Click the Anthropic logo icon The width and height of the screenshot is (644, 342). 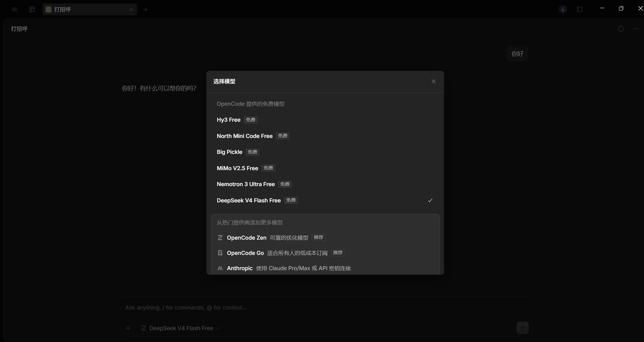(220, 268)
